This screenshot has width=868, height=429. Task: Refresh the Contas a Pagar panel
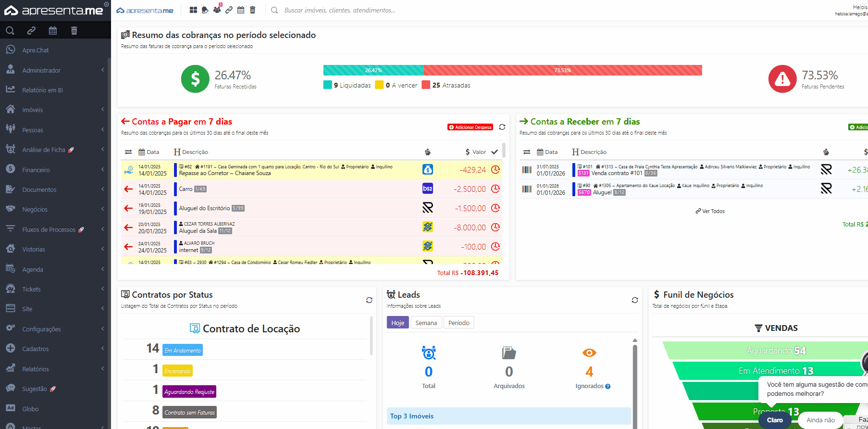[502, 127]
